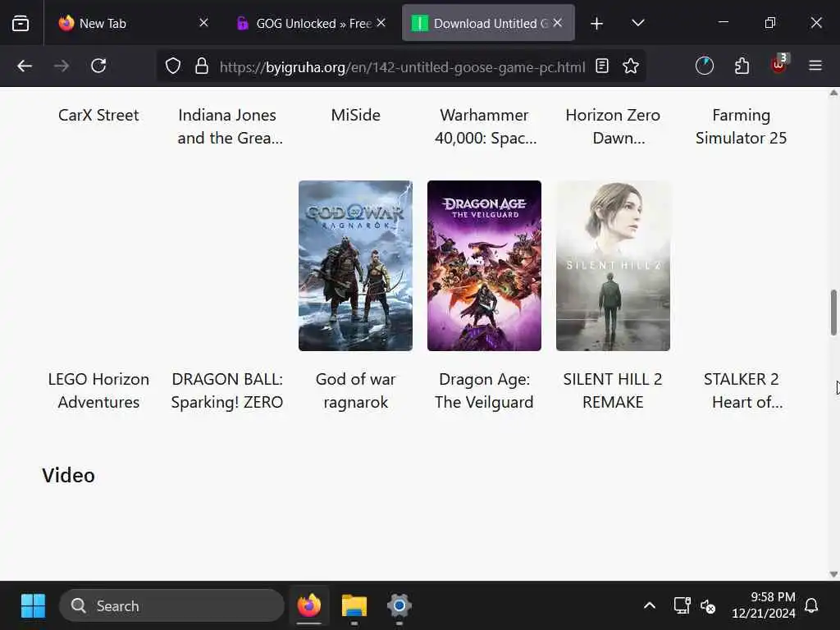Close the GOG Unlocked tab
Viewport: 840px width, 630px height.
click(381, 22)
